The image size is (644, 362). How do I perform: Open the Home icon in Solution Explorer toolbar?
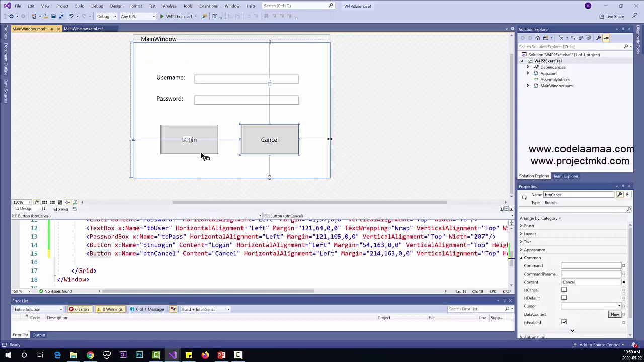[538, 38]
